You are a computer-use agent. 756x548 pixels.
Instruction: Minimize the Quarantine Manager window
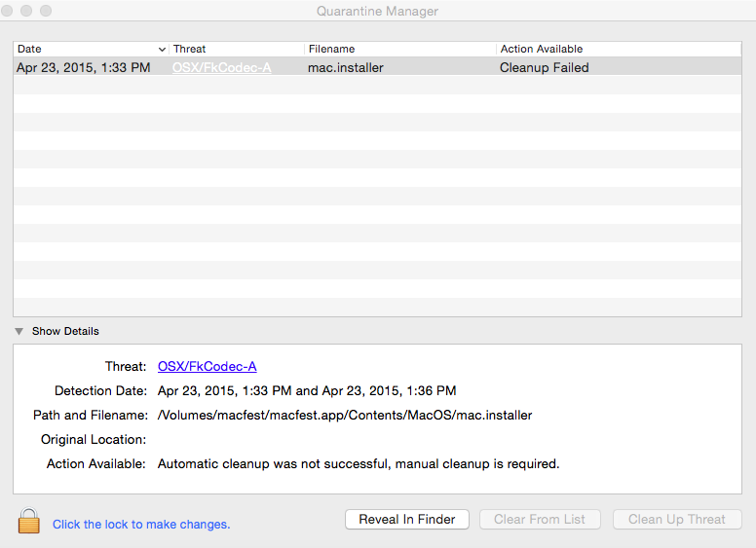point(26,11)
